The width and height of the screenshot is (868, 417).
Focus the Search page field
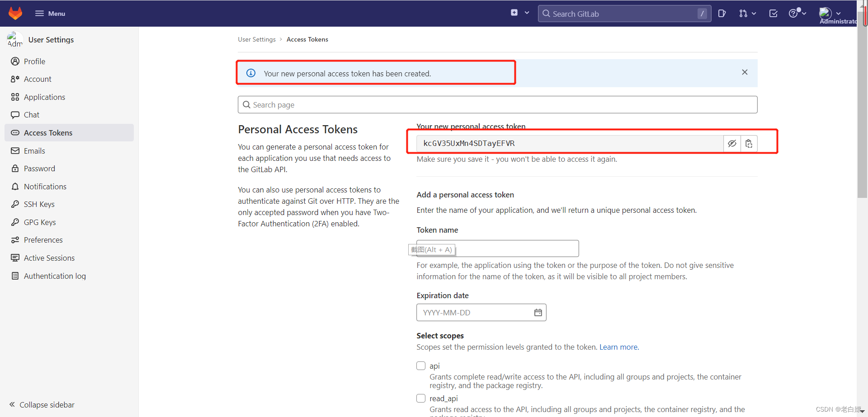[x=497, y=105]
